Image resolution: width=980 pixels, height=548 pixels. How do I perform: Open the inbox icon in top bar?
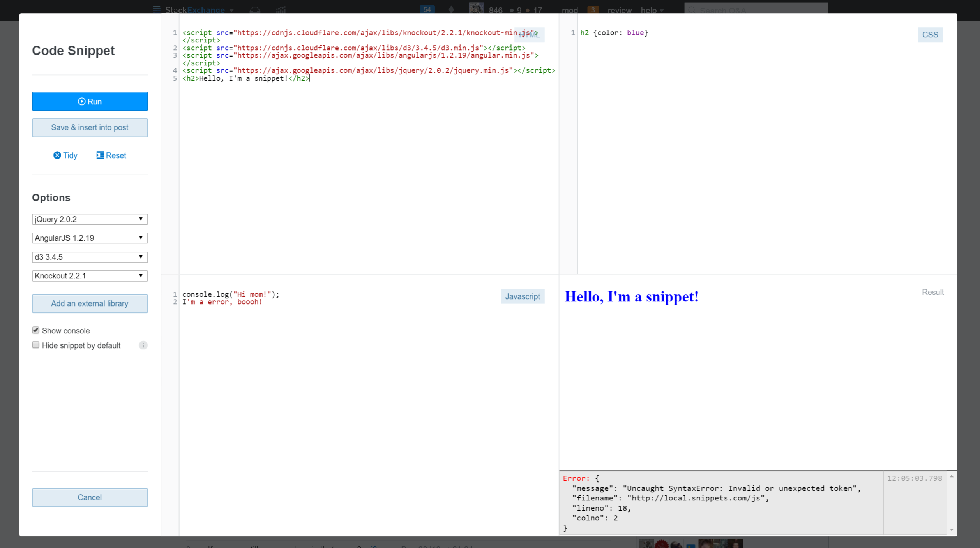click(255, 10)
